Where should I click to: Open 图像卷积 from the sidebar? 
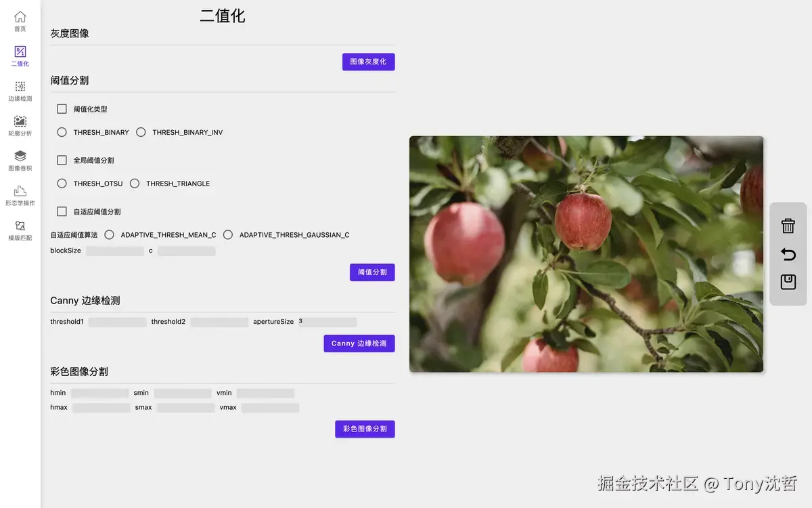(x=20, y=159)
